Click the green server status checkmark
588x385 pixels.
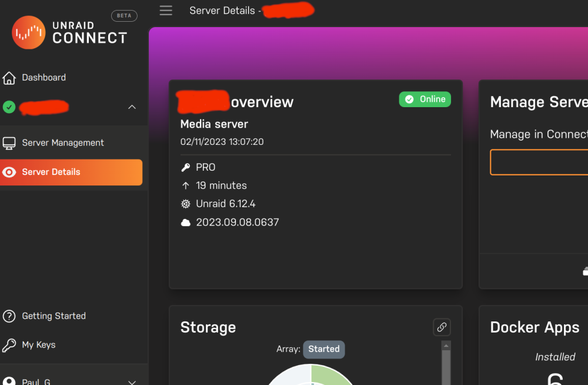coord(9,107)
